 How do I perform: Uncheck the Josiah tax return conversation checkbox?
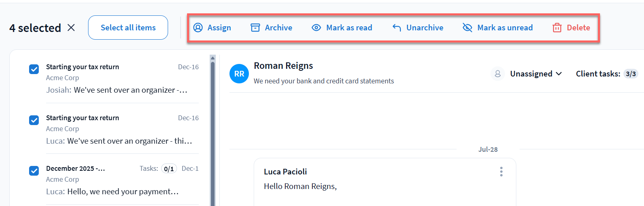pos(34,69)
